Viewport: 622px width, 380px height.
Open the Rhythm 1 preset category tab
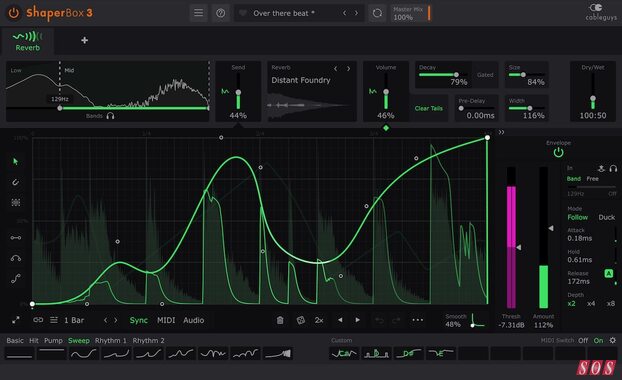[111, 341]
